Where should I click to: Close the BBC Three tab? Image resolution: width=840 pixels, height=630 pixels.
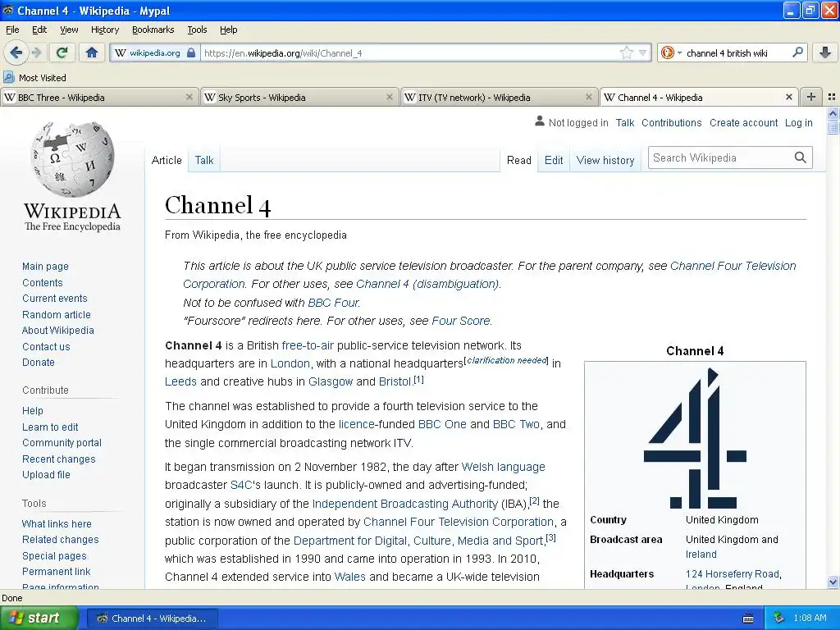189,97
